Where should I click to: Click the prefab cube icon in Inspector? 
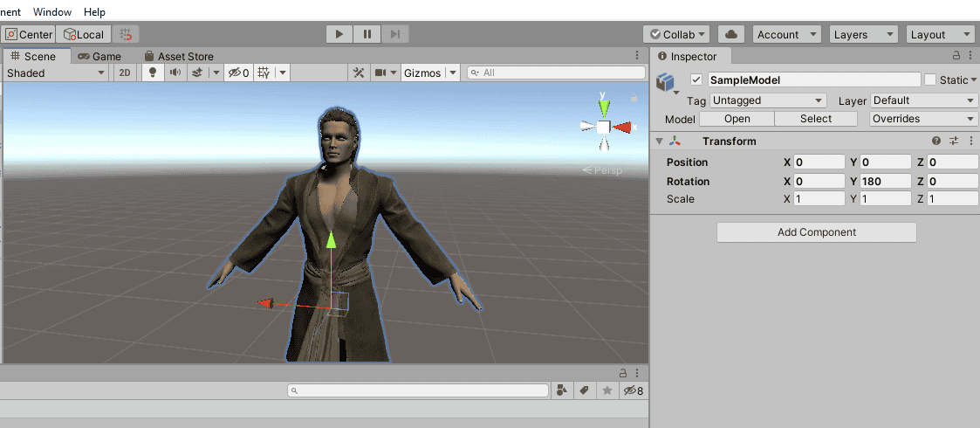666,82
